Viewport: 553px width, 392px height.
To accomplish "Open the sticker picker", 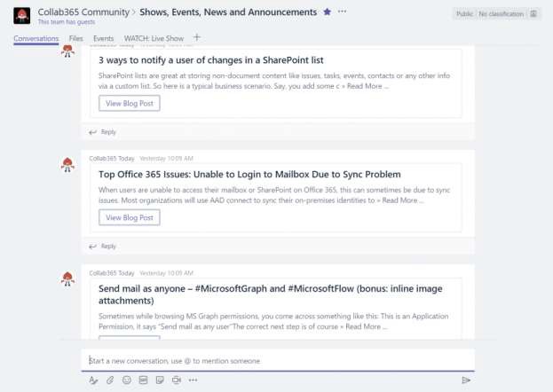I will tap(160, 380).
